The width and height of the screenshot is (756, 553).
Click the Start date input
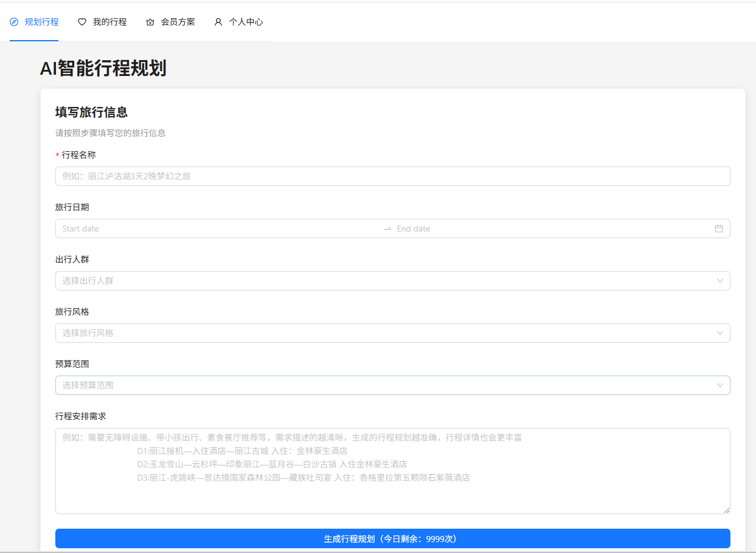point(182,228)
